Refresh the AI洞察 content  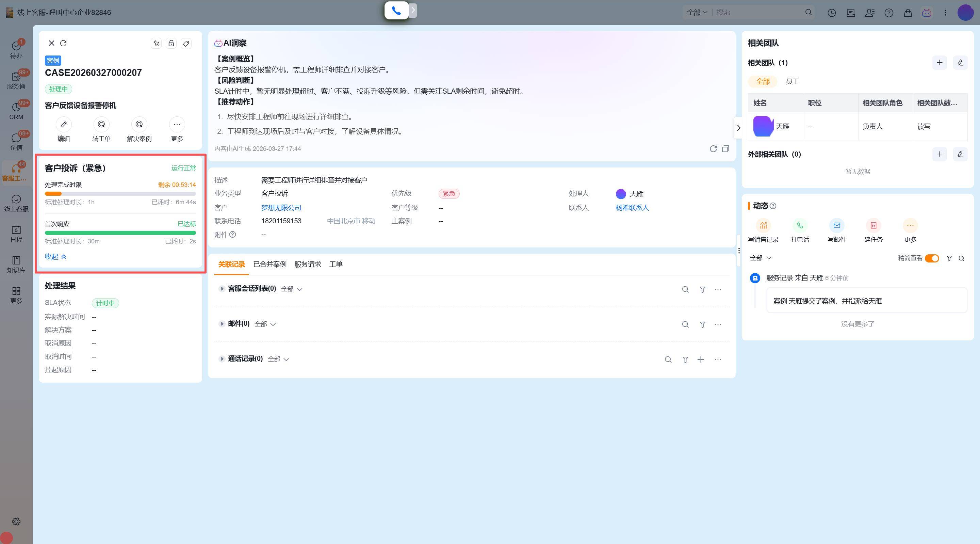[713, 149]
